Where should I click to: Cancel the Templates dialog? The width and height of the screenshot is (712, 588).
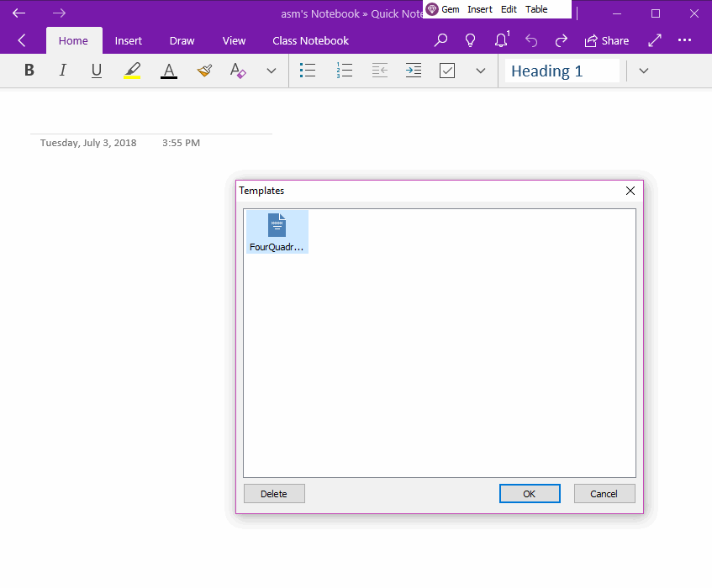pyautogui.click(x=604, y=494)
